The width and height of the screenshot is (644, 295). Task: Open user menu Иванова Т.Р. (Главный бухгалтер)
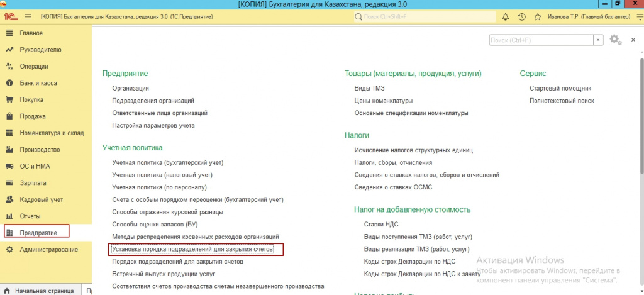coord(589,17)
